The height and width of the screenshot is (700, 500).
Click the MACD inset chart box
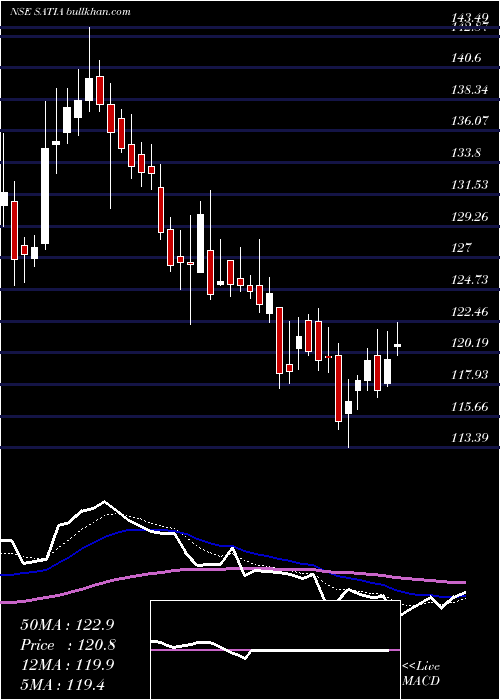click(x=275, y=650)
